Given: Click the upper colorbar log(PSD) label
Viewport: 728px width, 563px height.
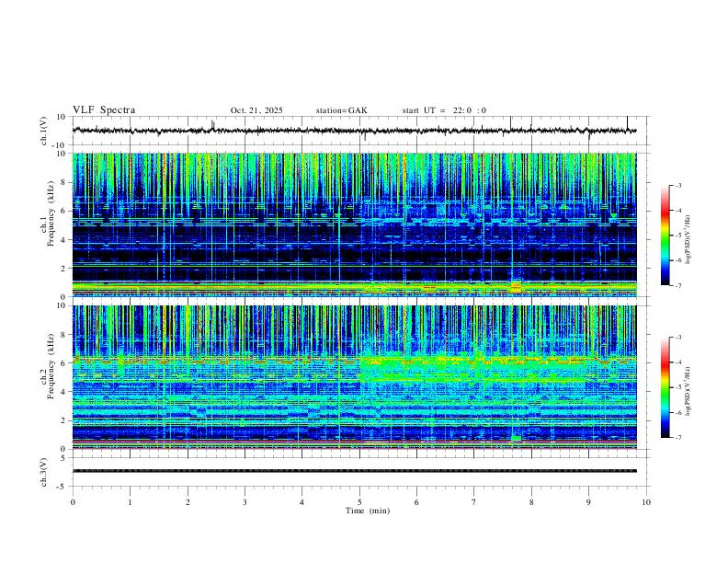Looking at the screenshot, I should point(688,239).
